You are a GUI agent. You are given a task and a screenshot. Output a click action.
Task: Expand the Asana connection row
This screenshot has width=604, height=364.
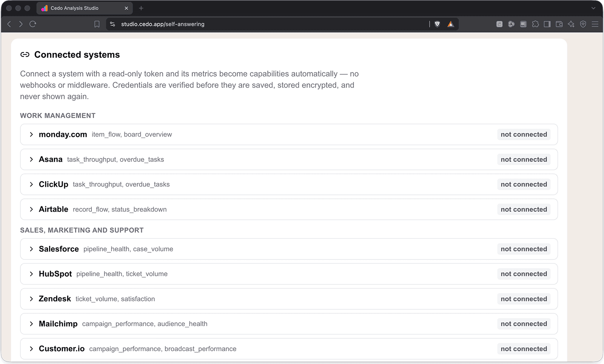pos(289,160)
